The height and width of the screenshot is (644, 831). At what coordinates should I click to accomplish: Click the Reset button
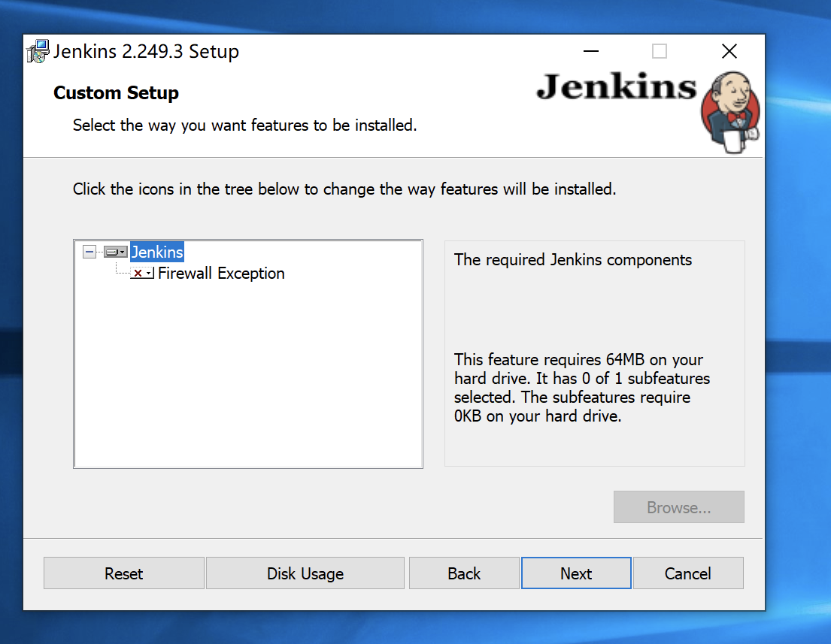pyautogui.click(x=124, y=573)
